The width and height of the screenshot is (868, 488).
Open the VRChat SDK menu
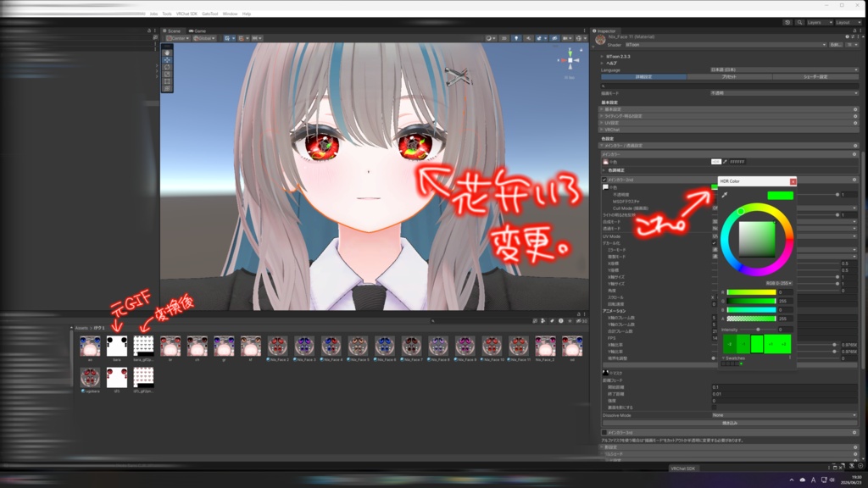pos(186,14)
